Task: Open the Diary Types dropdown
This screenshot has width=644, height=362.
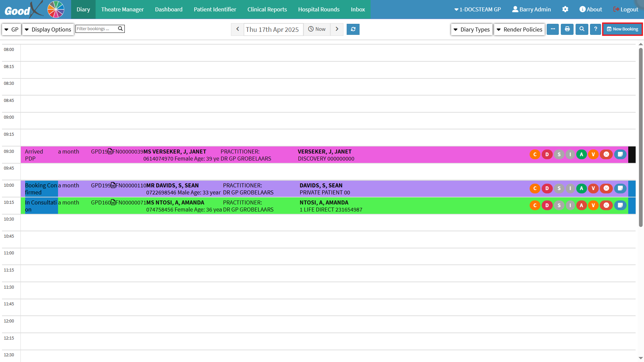Action: (472, 29)
